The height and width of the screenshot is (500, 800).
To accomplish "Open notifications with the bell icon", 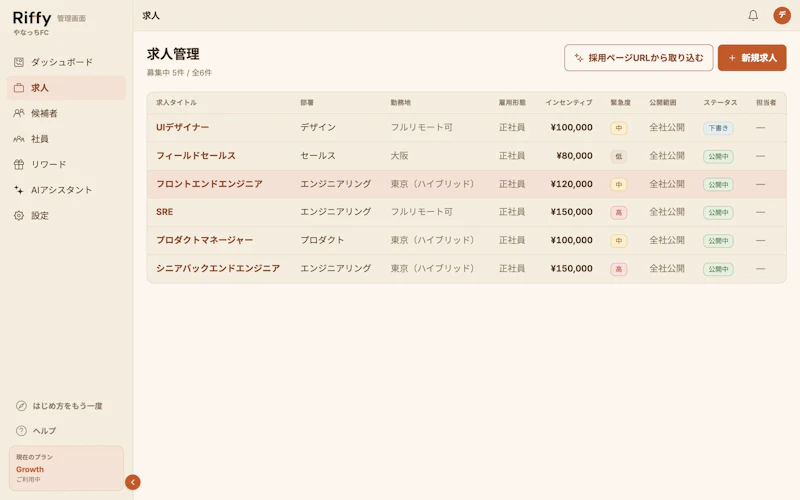I will point(753,15).
